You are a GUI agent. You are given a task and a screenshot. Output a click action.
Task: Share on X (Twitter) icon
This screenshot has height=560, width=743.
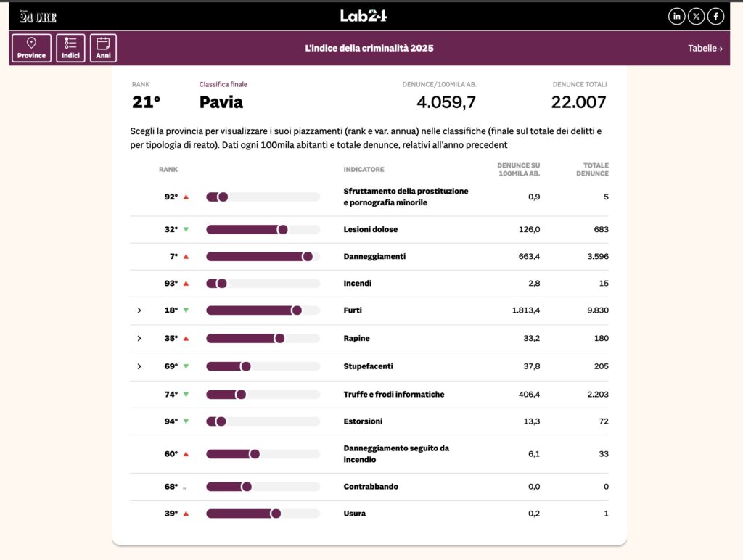(x=696, y=16)
